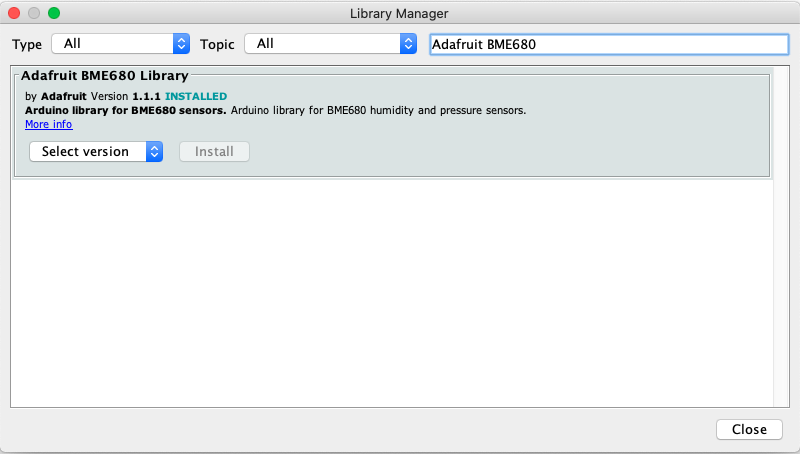The width and height of the screenshot is (800, 454).
Task: Click the results list vertical scrollbar
Action: coord(781,237)
